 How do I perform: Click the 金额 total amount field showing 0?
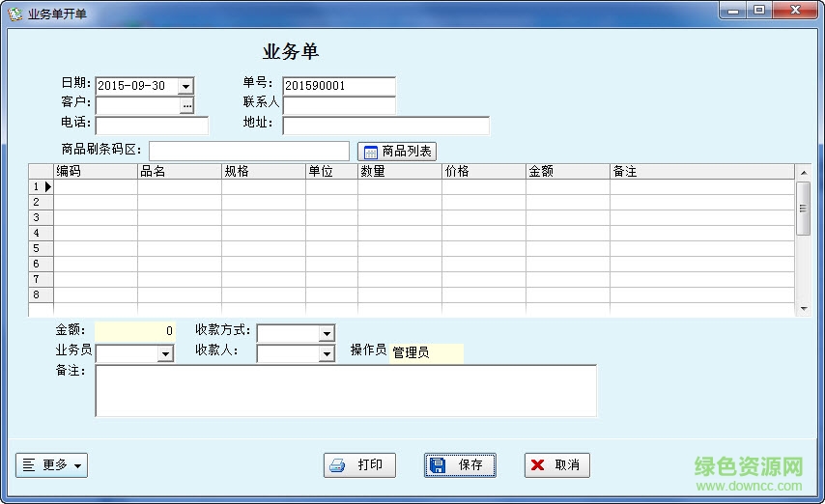click(134, 331)
